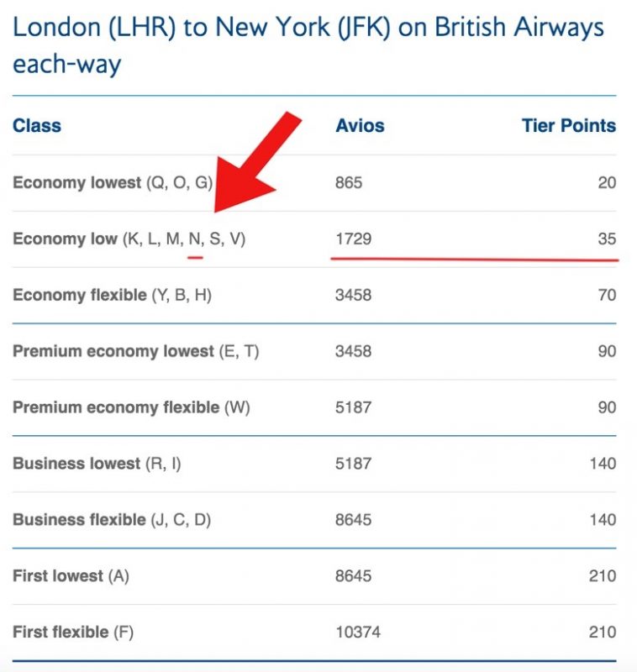Click the red arrow annotation
The height and width of the screenshot is (672, 637).
(253, 165)
